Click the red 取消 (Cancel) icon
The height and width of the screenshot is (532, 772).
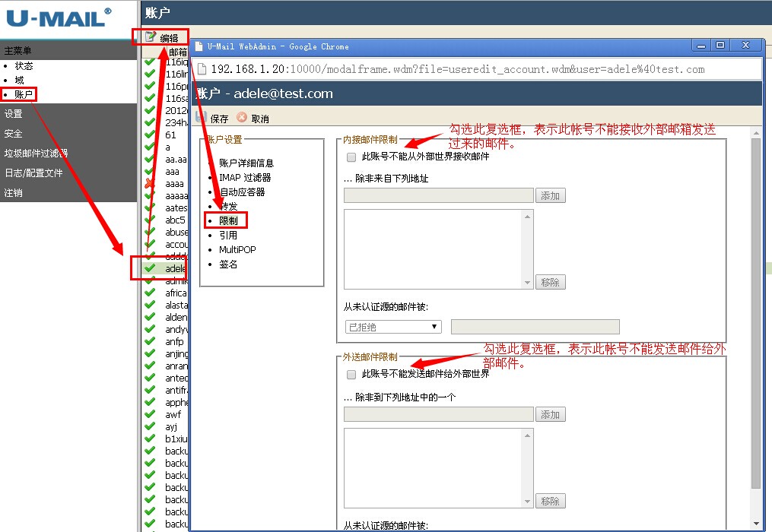(x=242, y=118)
